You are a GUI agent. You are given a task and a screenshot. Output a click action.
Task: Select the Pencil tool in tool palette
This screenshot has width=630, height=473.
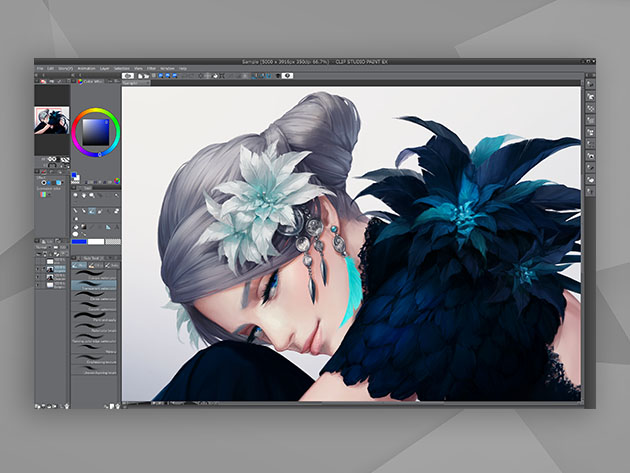(x=84, y=211)
